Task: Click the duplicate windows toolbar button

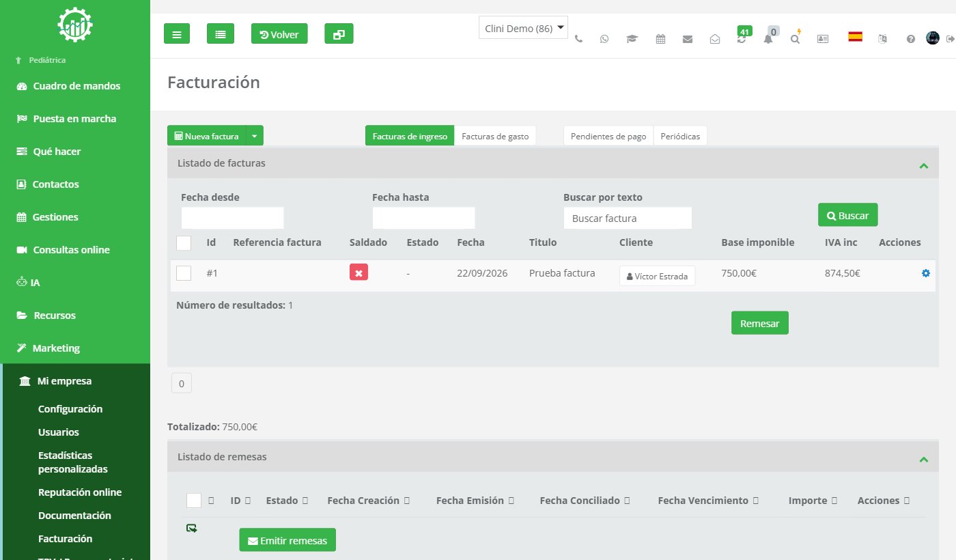Action: [x=339, y=33]
